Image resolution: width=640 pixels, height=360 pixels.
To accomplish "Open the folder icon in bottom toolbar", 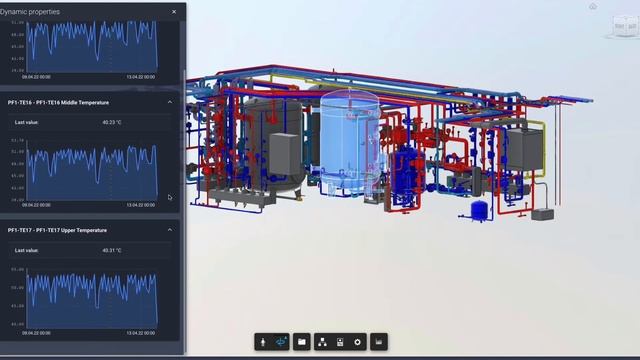I will [x=302, y=342].
